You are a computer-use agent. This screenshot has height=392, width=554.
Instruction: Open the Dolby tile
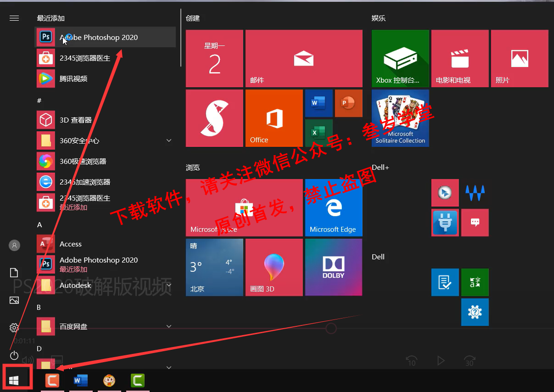coord(334,267)
